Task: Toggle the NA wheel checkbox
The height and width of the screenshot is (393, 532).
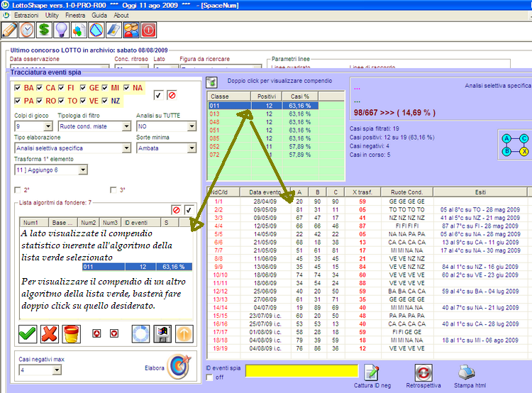Action: [126, 88]
